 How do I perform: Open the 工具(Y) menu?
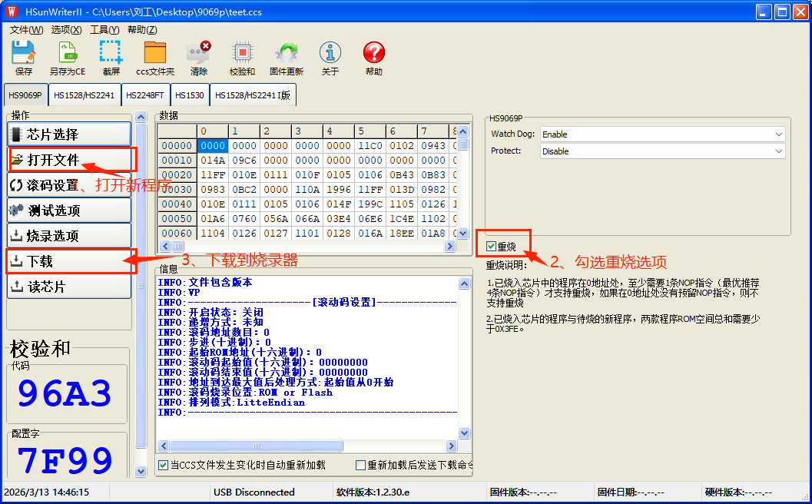[104, 29]
